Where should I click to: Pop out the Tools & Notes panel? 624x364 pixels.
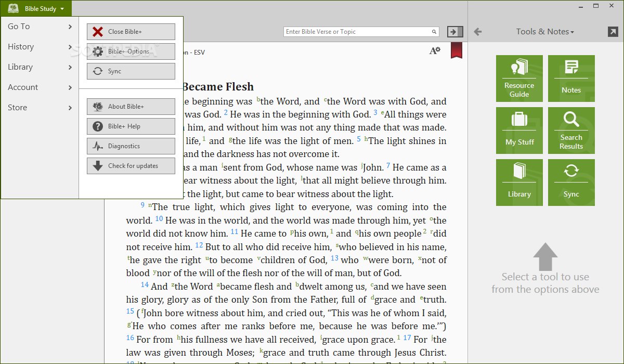(613, 32)
